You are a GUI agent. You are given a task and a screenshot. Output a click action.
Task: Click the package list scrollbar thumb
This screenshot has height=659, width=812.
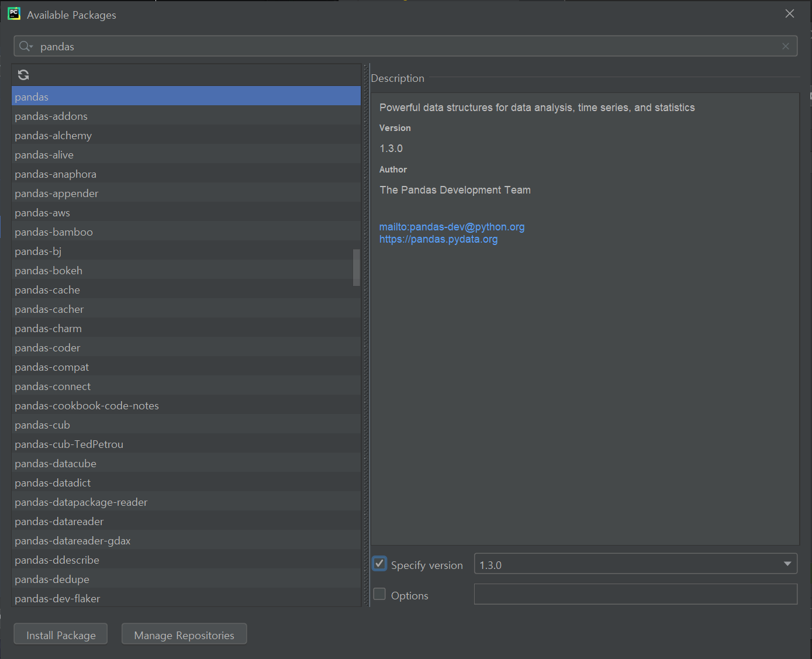click(x=357, y=267)
